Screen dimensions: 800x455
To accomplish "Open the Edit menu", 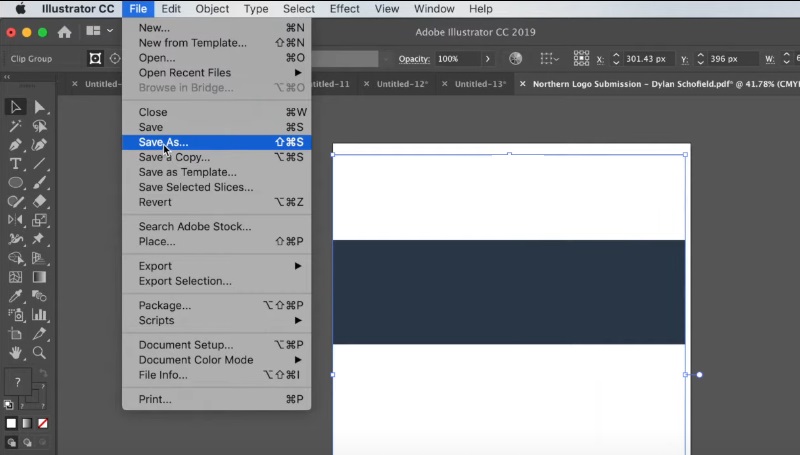I will (171, 9).
